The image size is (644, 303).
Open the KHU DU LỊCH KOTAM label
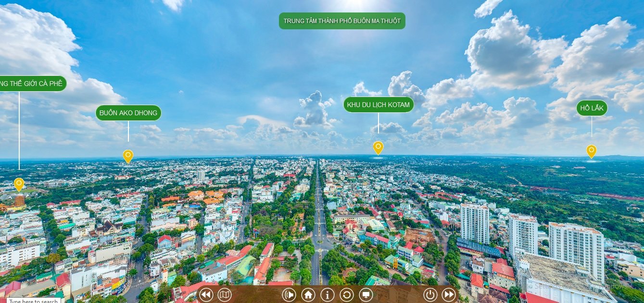click(379, 105)
